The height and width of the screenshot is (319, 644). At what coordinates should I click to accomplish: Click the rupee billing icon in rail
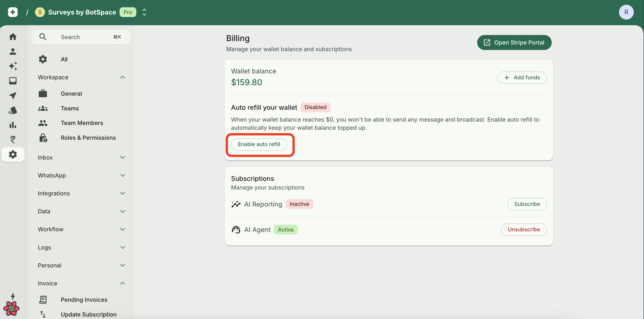coord(13,140)
